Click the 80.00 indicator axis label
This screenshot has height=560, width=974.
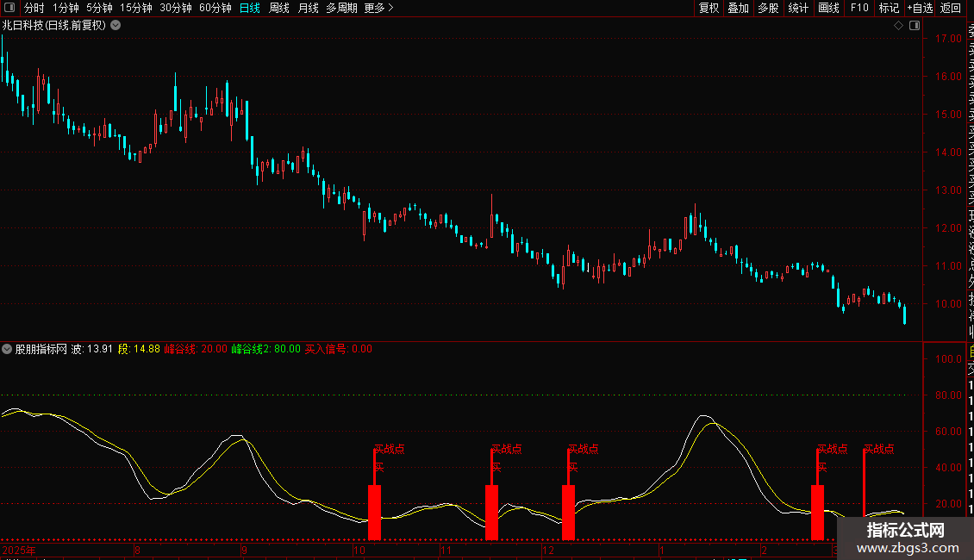[948, 395]
